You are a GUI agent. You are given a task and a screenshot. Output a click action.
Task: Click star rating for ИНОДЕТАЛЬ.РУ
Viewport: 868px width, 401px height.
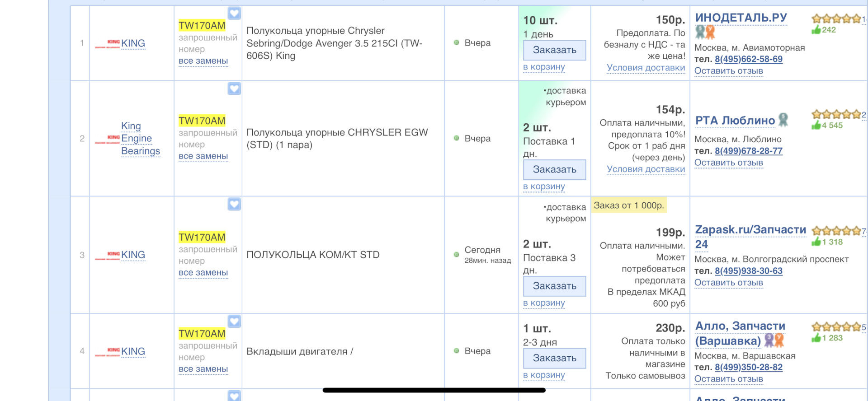tap(837, 19)
